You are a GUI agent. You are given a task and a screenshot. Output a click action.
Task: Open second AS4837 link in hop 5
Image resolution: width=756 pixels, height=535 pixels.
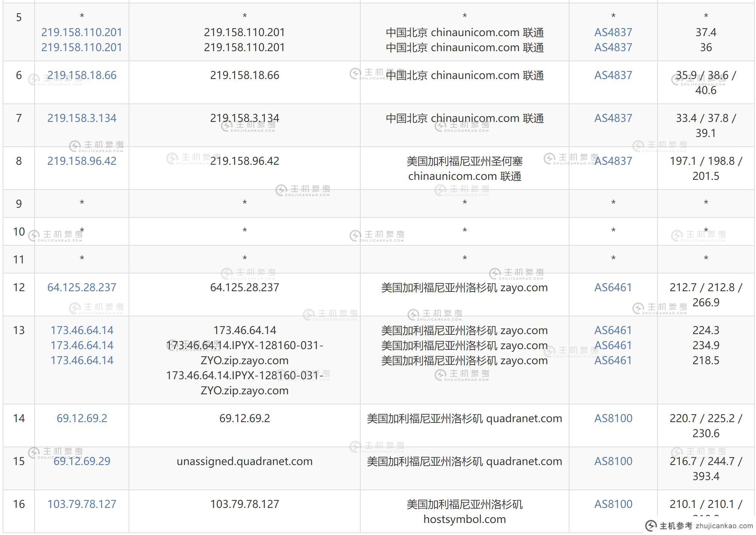click(x=613, y=47)
